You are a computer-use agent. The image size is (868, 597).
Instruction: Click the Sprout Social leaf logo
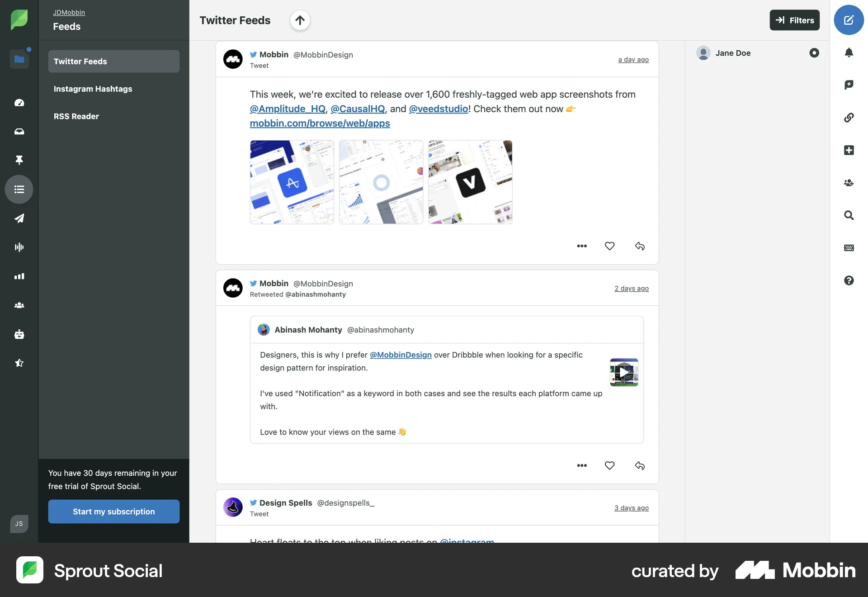(x=19, y=19)
